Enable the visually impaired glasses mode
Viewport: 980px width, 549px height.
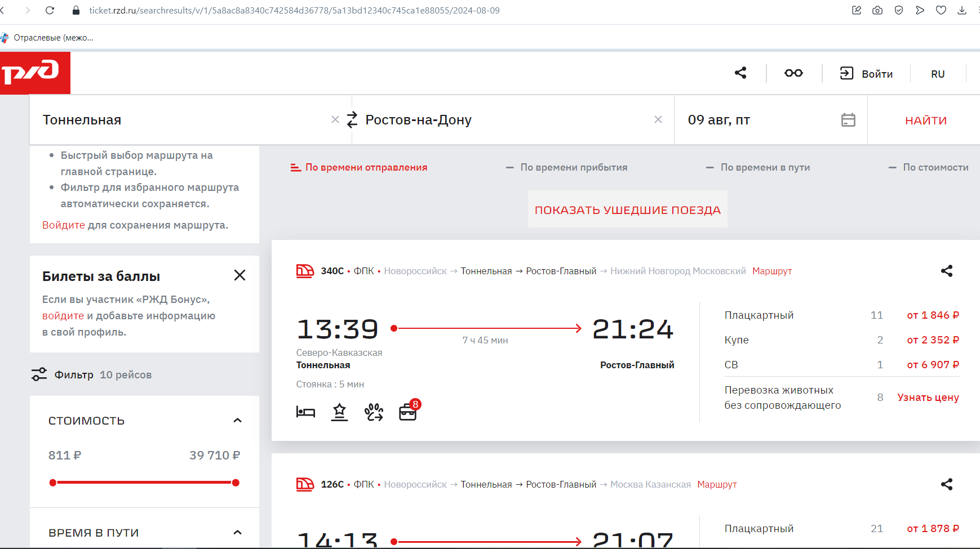tap(793, 73)
